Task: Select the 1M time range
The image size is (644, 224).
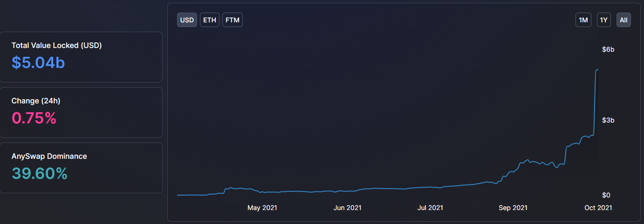Action: (x=583, y=20)
